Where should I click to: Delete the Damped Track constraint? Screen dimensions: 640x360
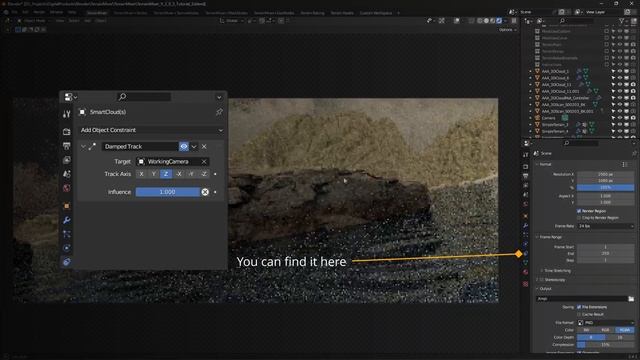point(204,147)
